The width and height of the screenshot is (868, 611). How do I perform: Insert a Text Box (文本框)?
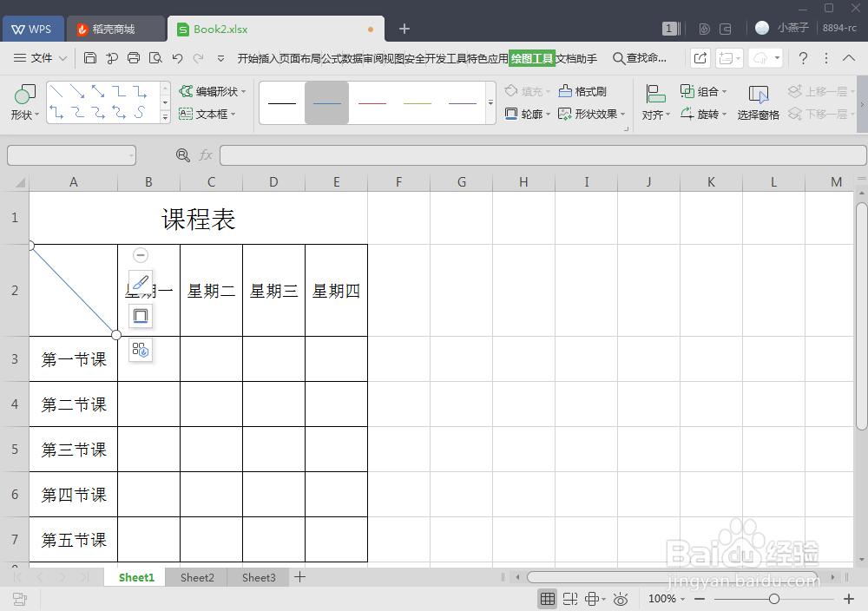[x=207, y=114]
